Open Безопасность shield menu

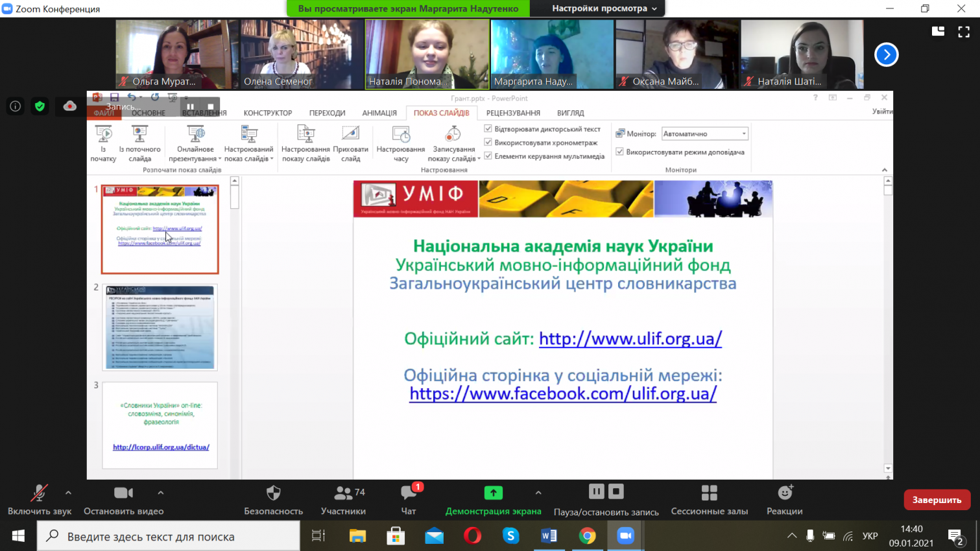coord(273,500)
